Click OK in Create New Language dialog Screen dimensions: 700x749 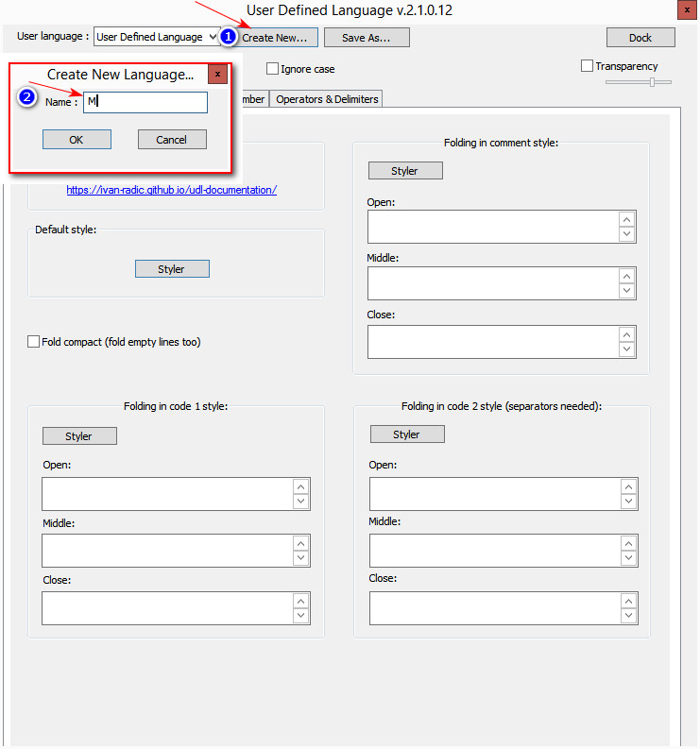pos(77,140)
